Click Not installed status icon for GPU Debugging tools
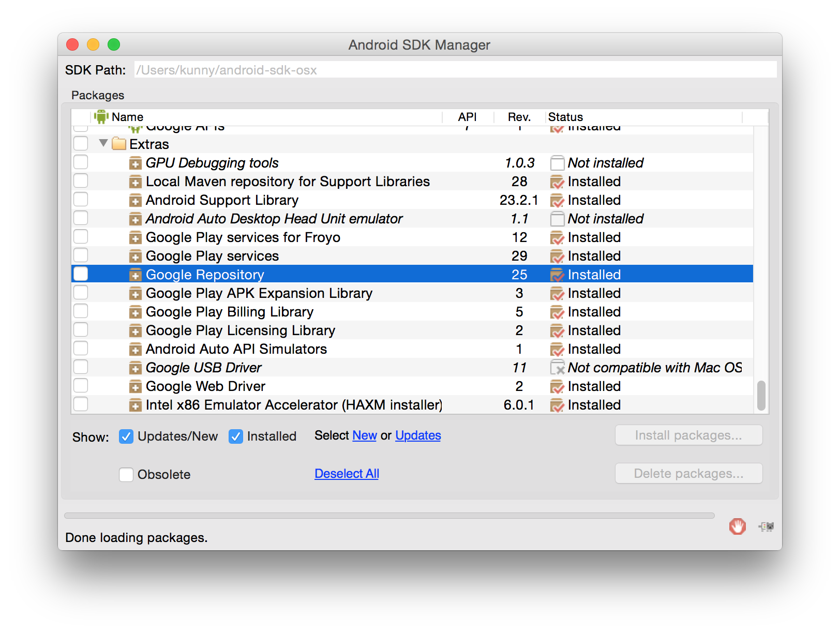This screenshot has height=633, width=840. [557, 163]
